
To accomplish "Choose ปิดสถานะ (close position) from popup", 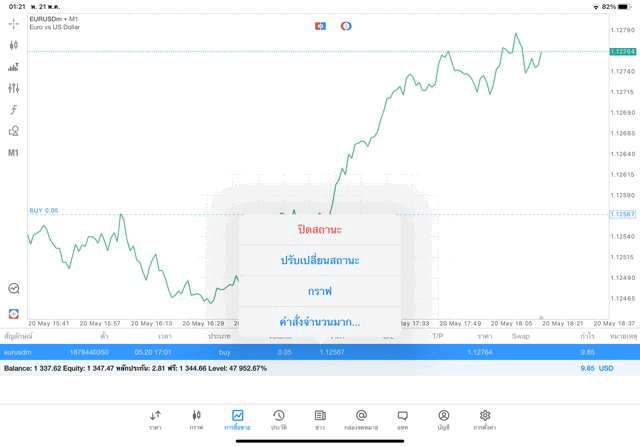I will tap(320, 230).
